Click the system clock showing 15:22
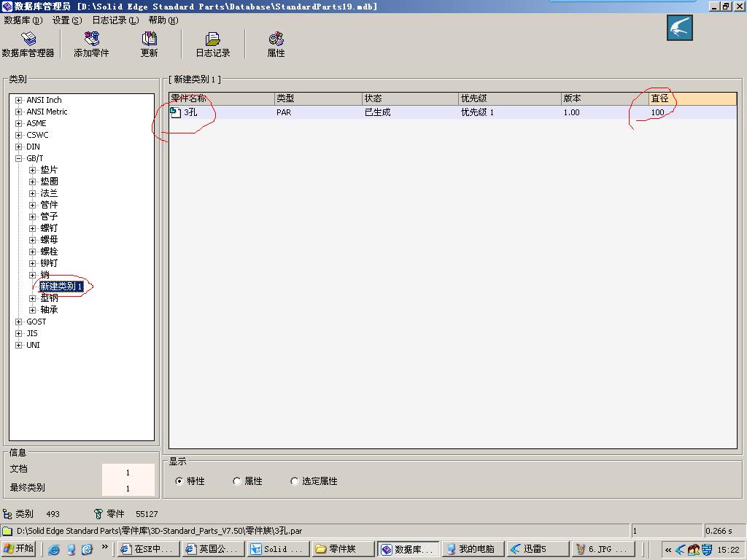The image size is (747, 560). (x=729, y=550)
